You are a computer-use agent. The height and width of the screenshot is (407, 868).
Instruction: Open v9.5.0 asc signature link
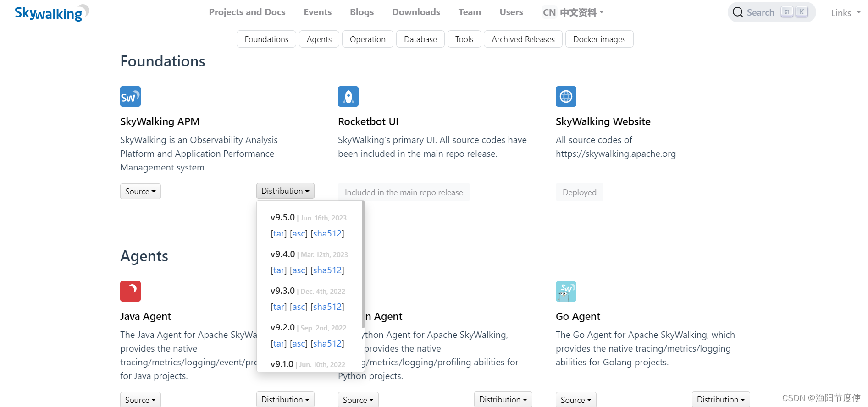(x=299, y=233)
